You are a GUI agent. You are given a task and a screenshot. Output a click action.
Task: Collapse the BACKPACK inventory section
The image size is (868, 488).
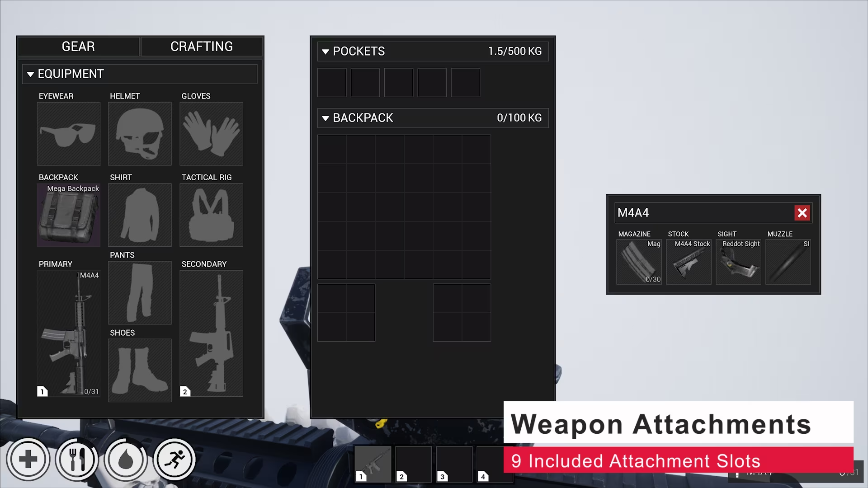pos(325,117)
